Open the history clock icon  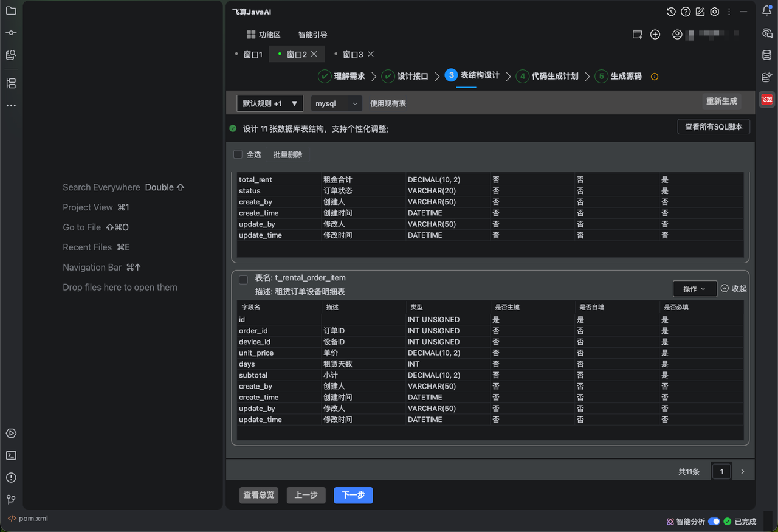(671, 12)
